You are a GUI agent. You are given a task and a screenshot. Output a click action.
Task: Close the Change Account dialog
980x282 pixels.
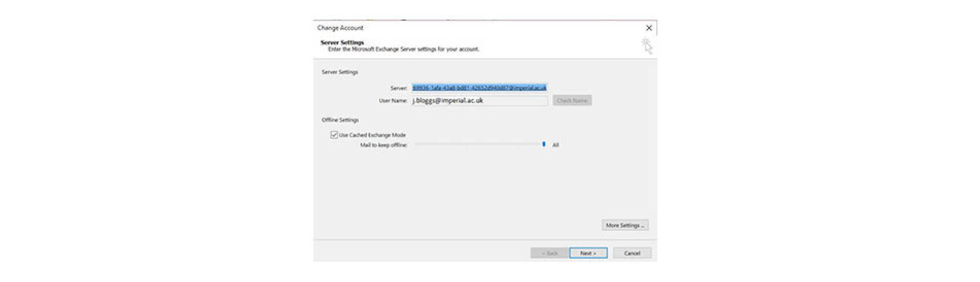pos(649,28)
